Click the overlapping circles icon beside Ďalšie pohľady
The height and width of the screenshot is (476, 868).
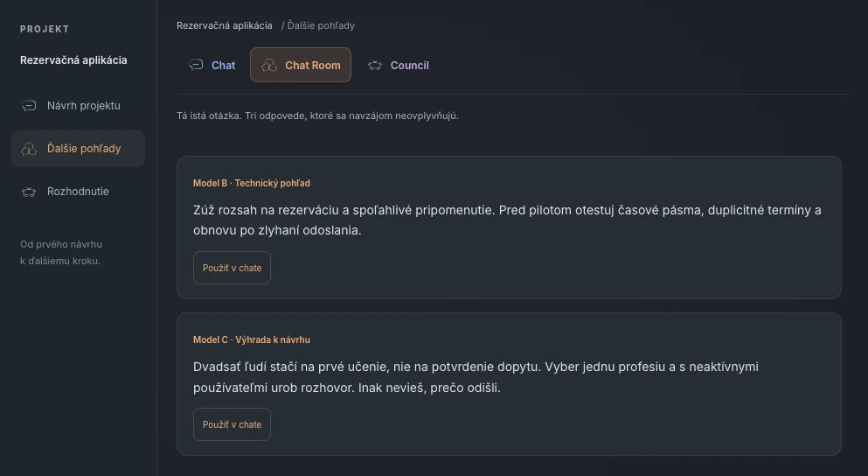[29, 149]
